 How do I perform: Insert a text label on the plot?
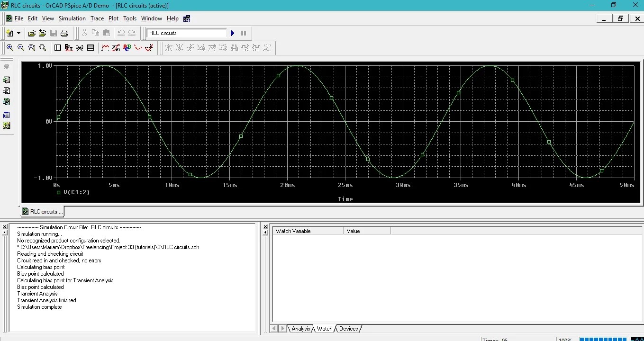point(127,47)
